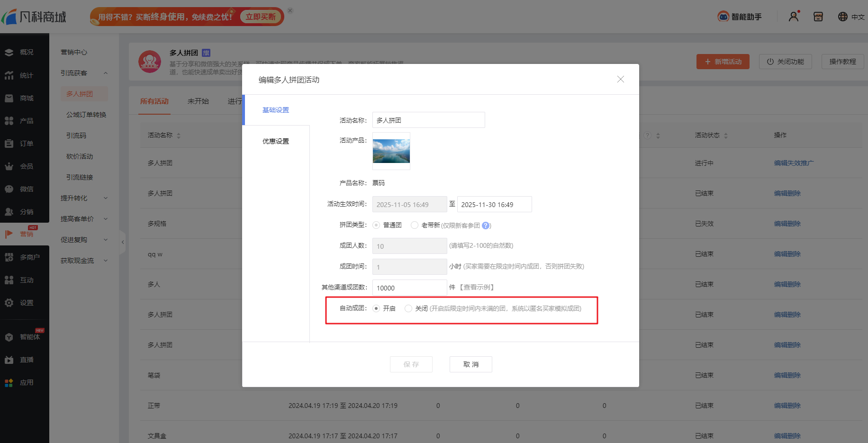Open the 营销 marketing sidebar icon
868x443 pixels.
click(x=9, y=234)
